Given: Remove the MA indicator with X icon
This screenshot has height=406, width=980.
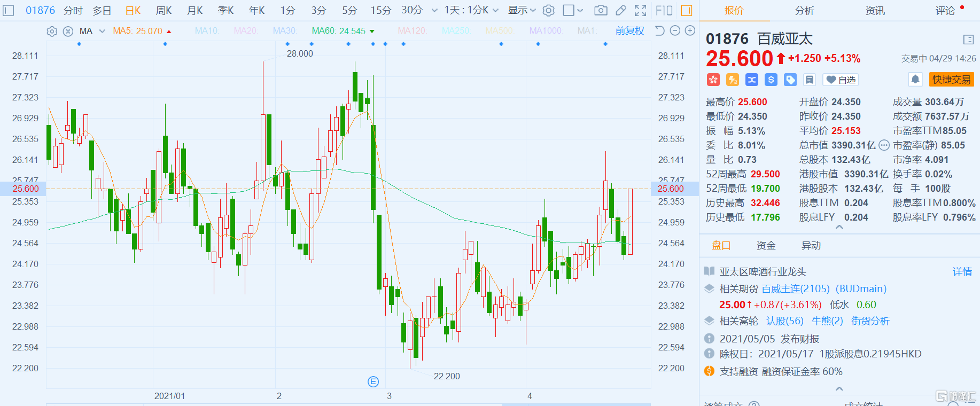Looking at the screenshot, I should coord(68,31).
